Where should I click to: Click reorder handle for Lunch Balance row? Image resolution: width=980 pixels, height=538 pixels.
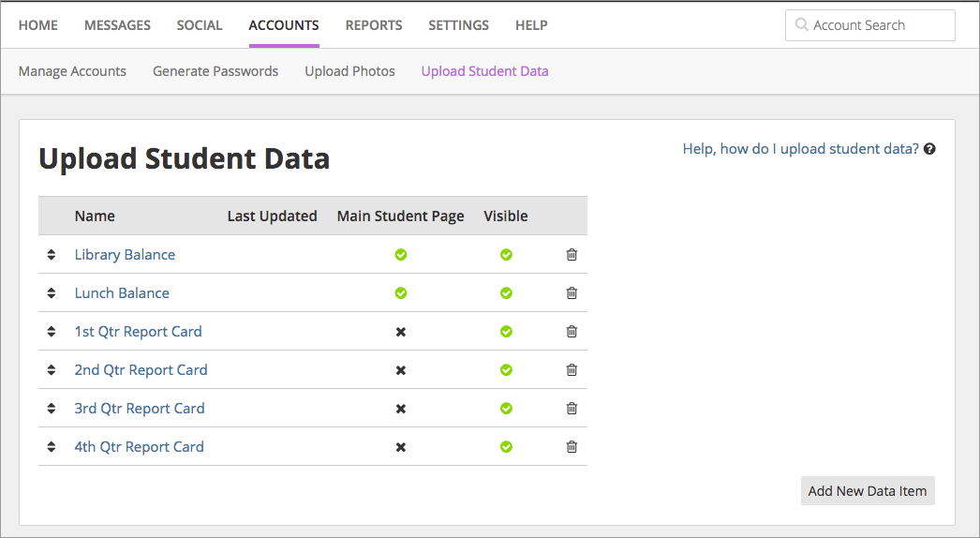[52, 292]
